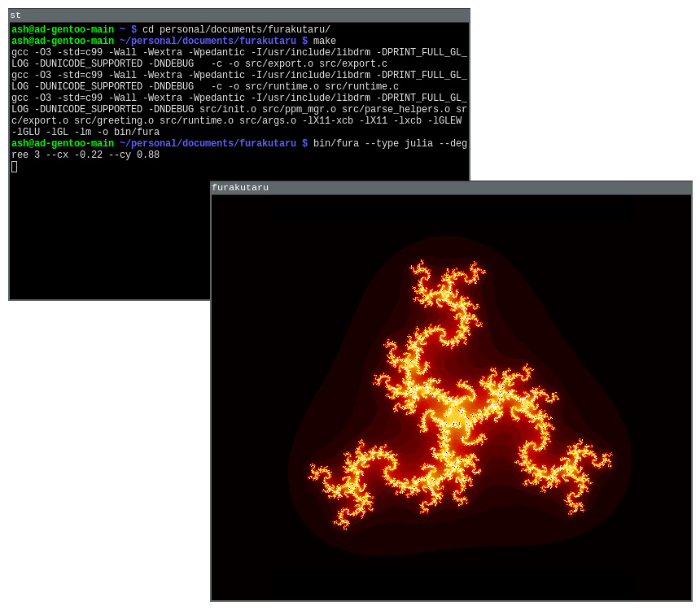Click empty black area inside the terminal

[106, 236]
